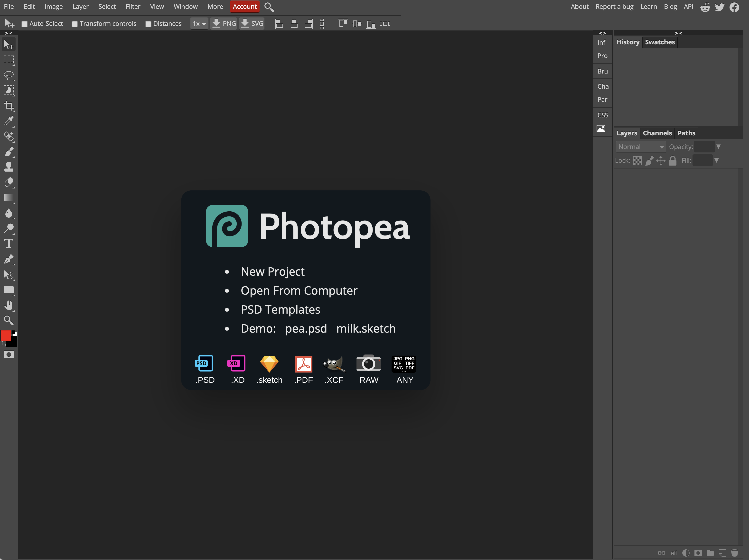Open the 1x export scale dropdown
Screen dimensions: 749x560
pyautogui.click(x=199, y=24)
